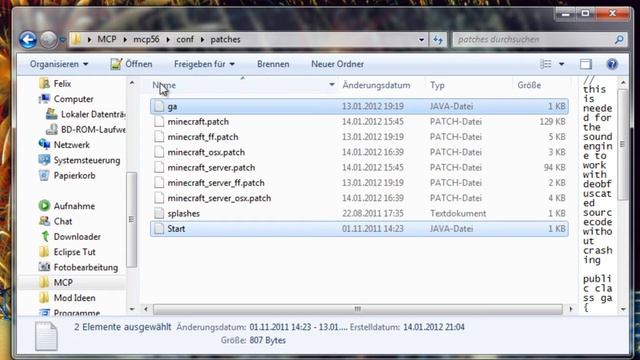This screenshot has width=640, height=360.
Task: Click MCP in the address breadcrumb
Action: [x=107, y=40]
